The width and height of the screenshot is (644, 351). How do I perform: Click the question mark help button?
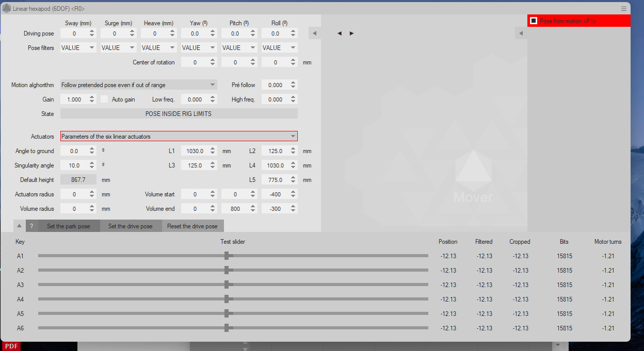click(x=31, y=226)
